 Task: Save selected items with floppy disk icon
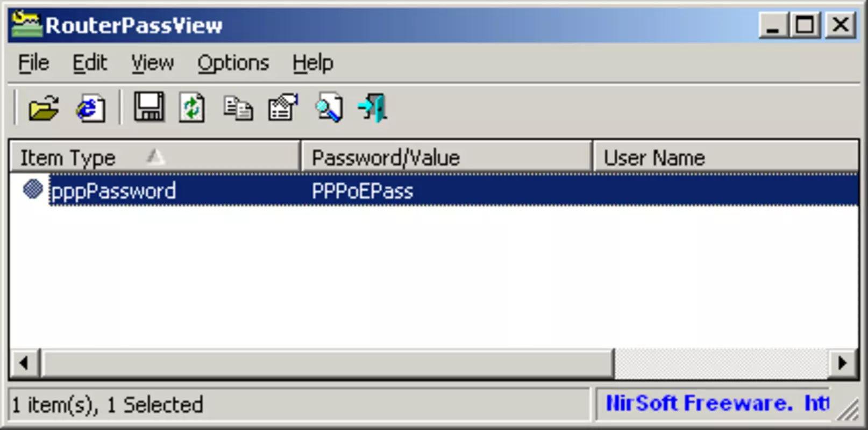tap(148, 107)
